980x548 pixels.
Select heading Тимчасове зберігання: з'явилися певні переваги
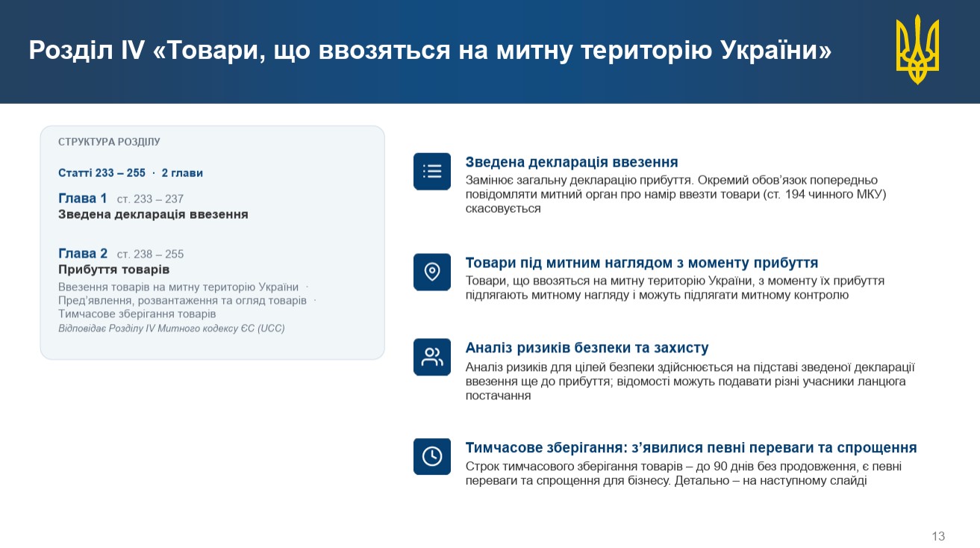pyautogui.click(x=691, y=448)
